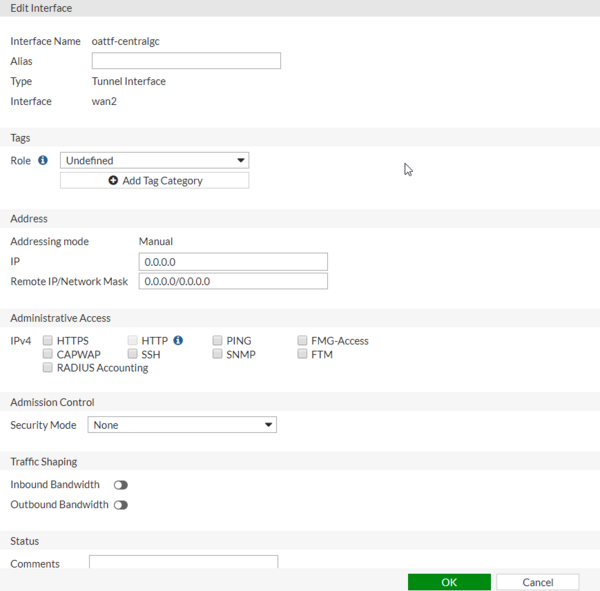Expand the Security Mode dropdown

(x=182, y=425)
